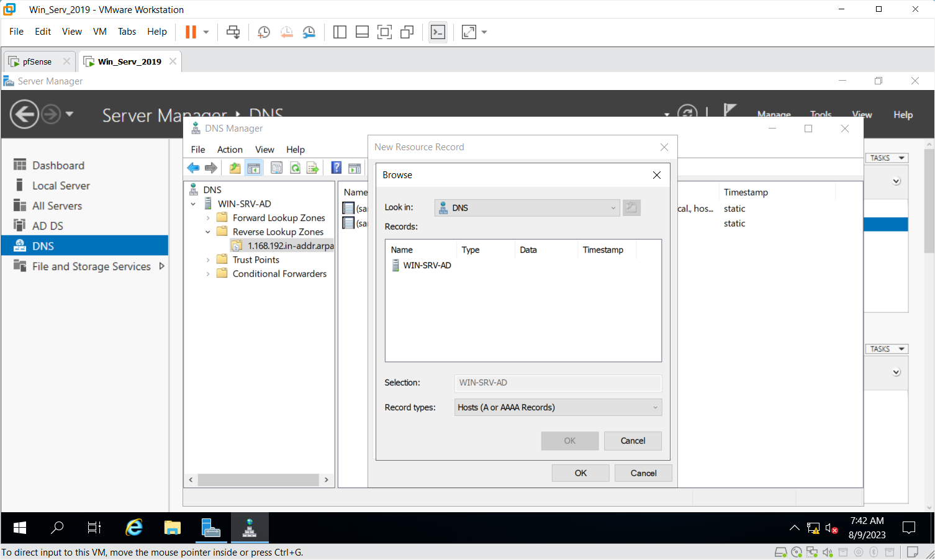Click the stretch guest display icon
This screenshot has width=935, height=560.
[x=469, y=32]
